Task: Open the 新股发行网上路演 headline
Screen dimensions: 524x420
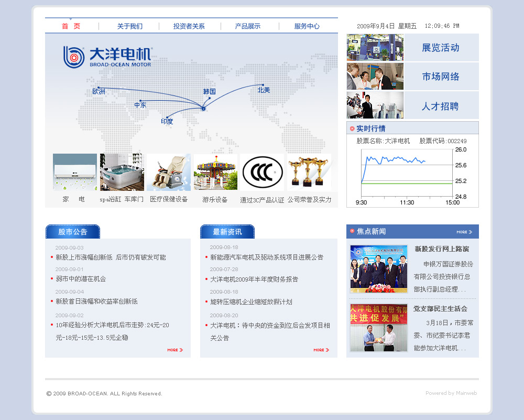Action: coord(442,249)
